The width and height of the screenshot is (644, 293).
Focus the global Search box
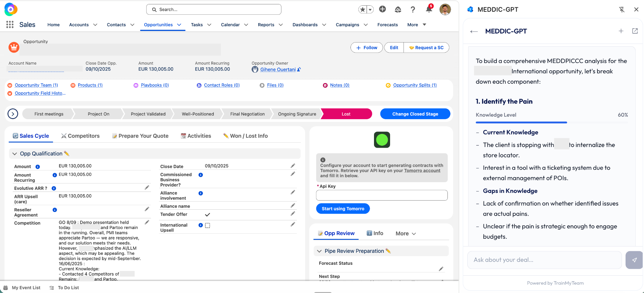[x=214, y=9]
